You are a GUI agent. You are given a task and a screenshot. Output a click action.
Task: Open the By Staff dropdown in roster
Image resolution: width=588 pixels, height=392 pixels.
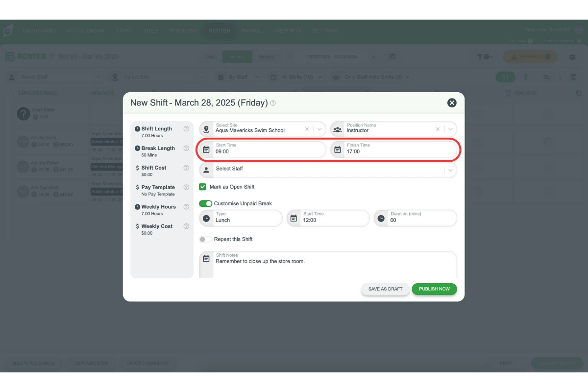(x=238, y=77)
